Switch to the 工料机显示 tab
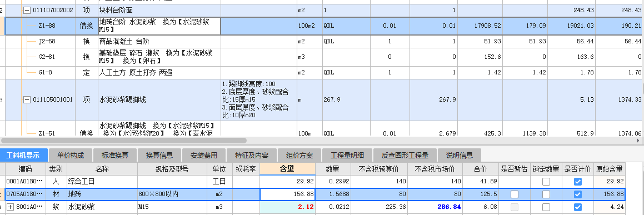The width and height of the screenshot is (644, 215). click(x=24, y=156)
